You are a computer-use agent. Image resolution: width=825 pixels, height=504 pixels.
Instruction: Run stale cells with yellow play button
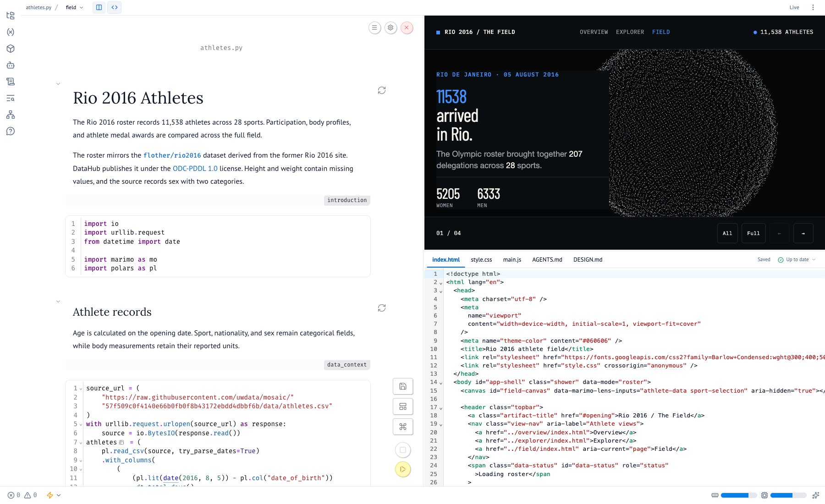click(x=403, y=469)
